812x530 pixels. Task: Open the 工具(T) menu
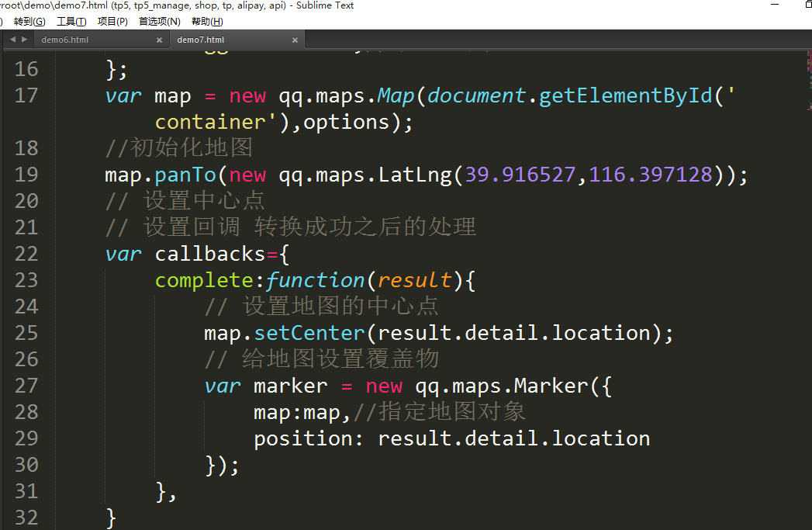71,22
